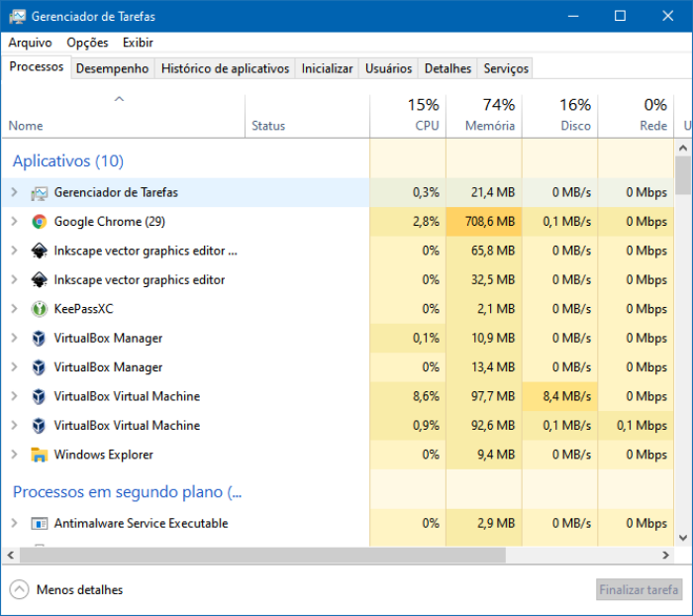693x616 pixels.
Task: Click the Menos detalhes circle arrow icon
Action: [19, 589]
